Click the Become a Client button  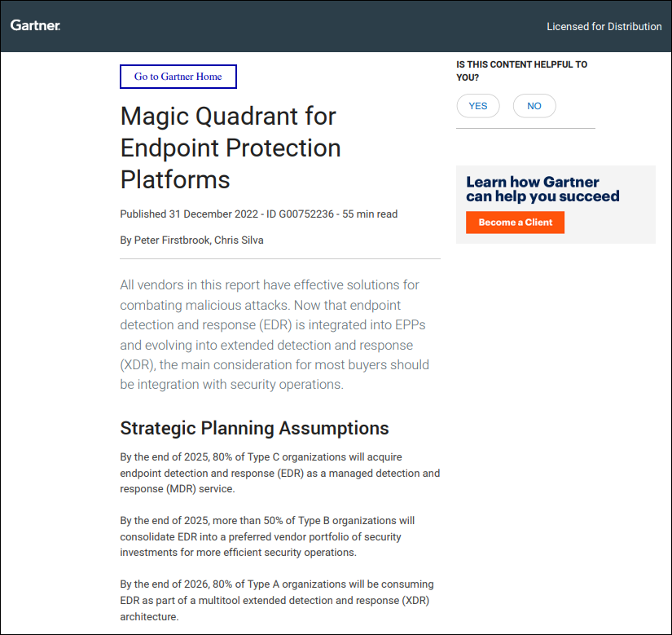point(515,222)
